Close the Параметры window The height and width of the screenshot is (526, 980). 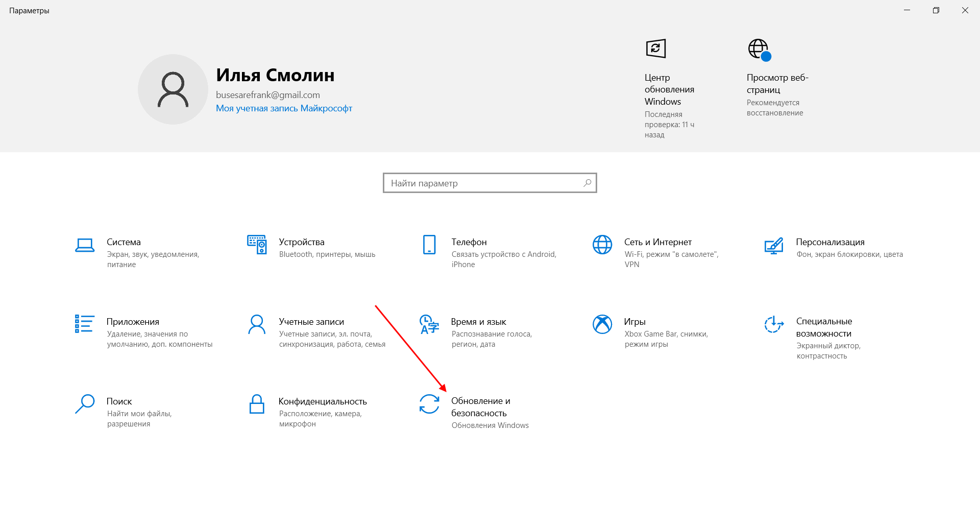tap(965, 10)
